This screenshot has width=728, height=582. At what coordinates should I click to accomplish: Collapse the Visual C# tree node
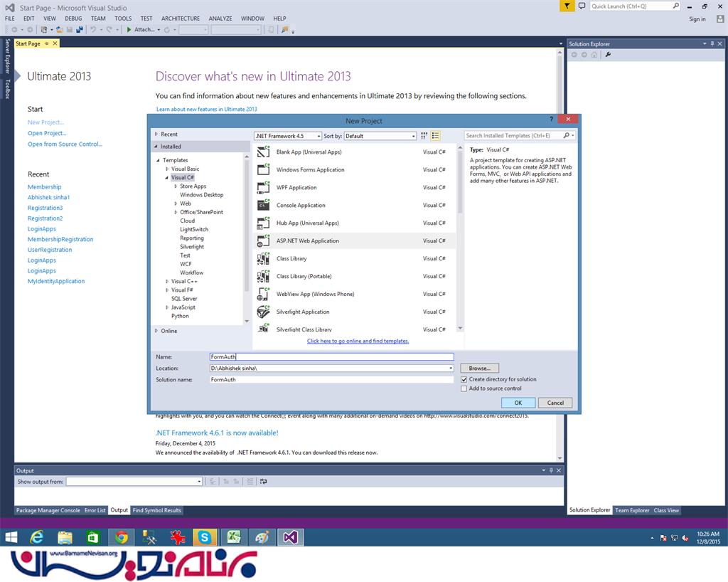point(166,177)
